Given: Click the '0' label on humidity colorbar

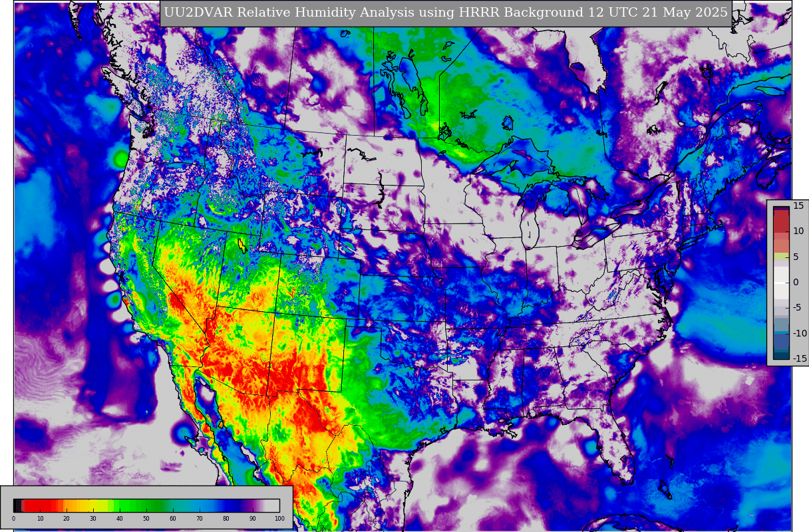Looking at the screenshot, I should 13,519.
